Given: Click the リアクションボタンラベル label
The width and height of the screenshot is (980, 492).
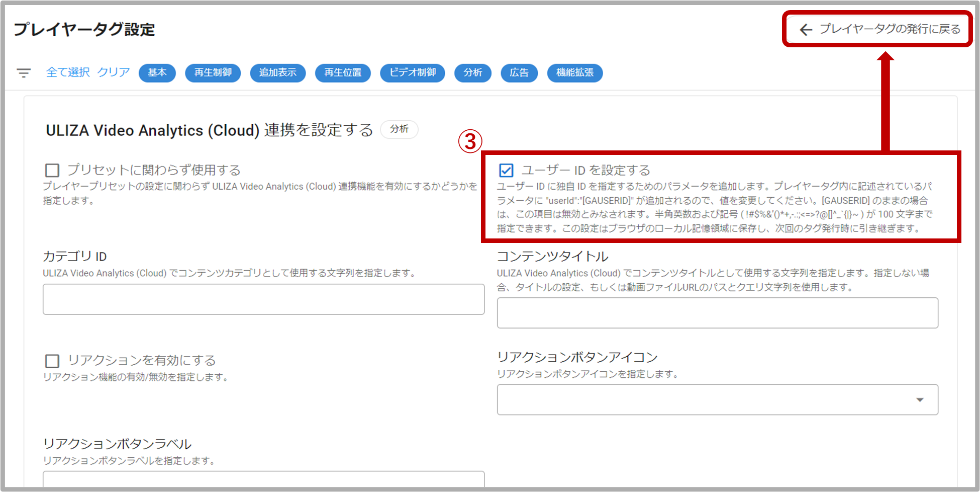Looking at the screenshot, I should (117, 444).
